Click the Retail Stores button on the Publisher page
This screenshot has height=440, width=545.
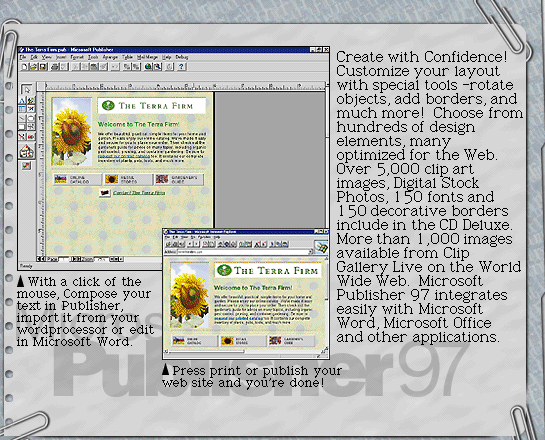tap(128, 179)
